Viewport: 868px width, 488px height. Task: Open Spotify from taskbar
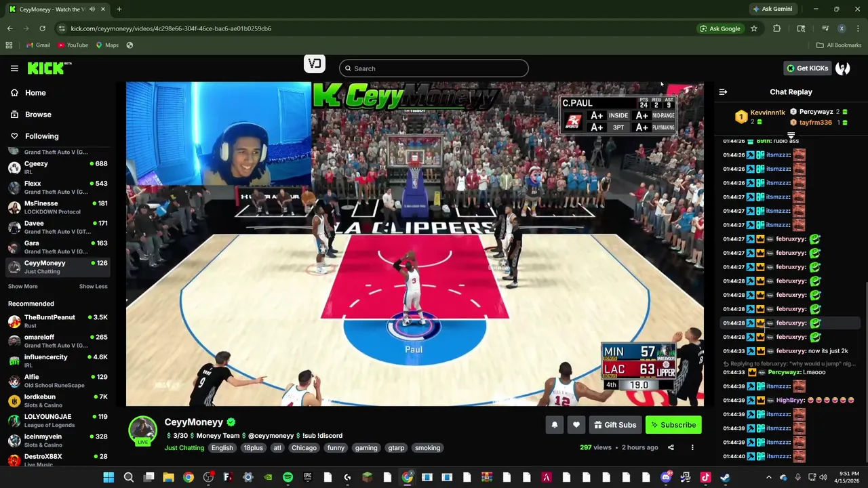(288, 477)
